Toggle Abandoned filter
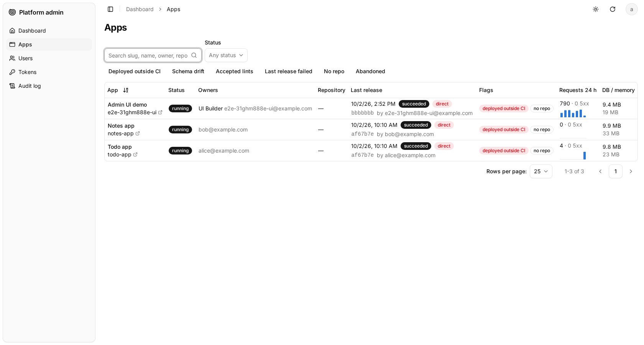Screen dimensions: 644x345 (x=370, y=71)
